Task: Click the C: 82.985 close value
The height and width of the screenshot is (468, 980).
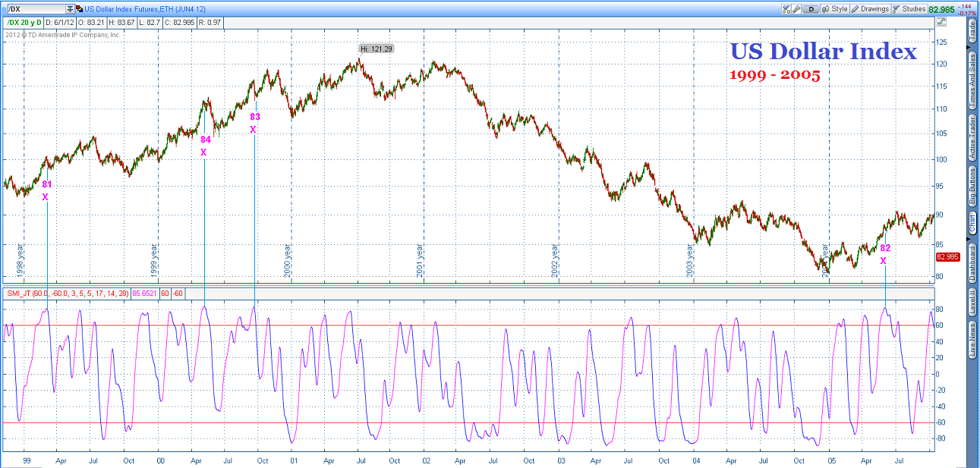Action: coord(179,23)
